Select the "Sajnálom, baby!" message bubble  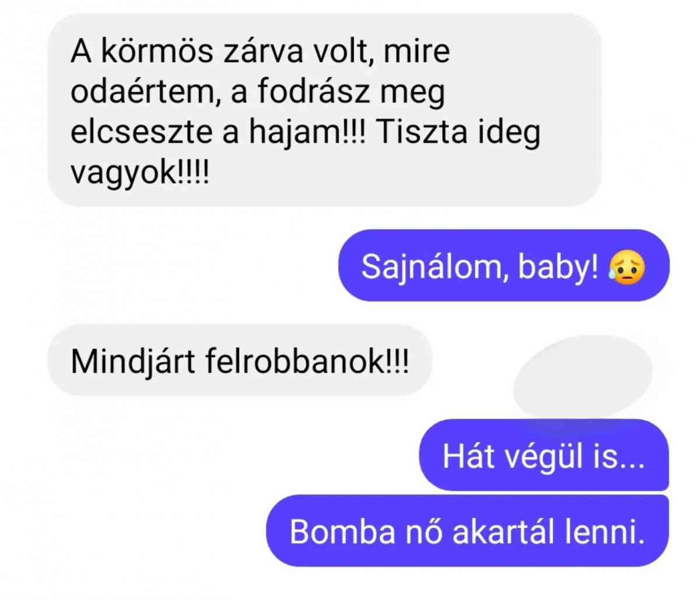pyautogui.click(x=504, y=266)
